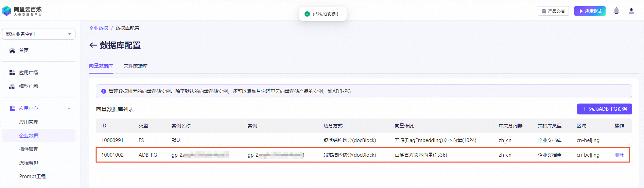Click 段落结构切分(docBlock) in the ES row
Viewport: 644px width, 188px height.
pos(350,140)
